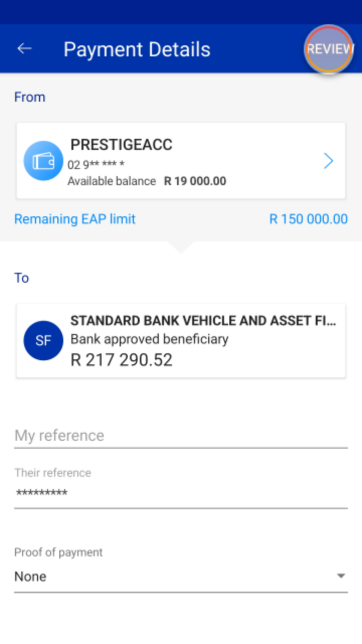Tap the back arrow icon
Screen dimensions: 362x644
coord(24,48)
